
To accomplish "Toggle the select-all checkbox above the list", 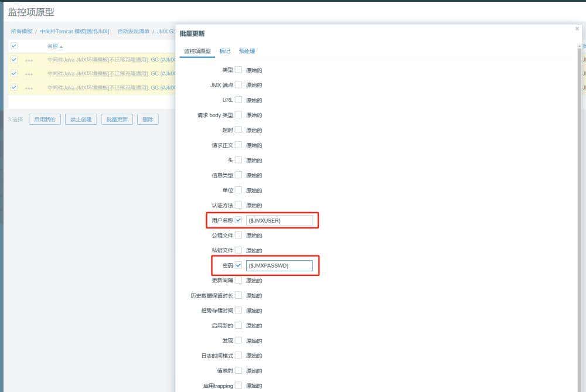I will coord(13,45).
